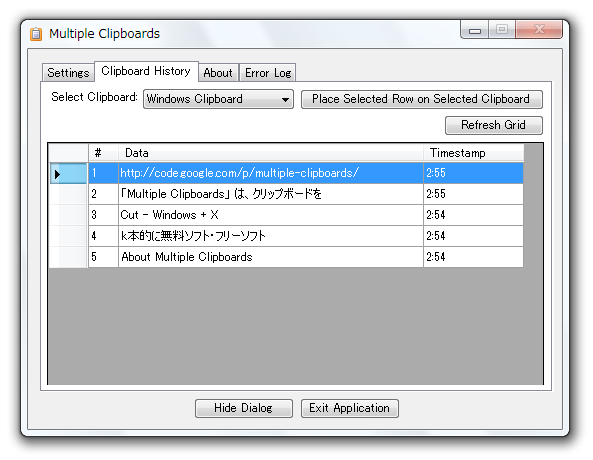Image resolution: width=593 pixels, height=460 pixels.
Task: Sort by the Data column header
Action: click(271, 153)
